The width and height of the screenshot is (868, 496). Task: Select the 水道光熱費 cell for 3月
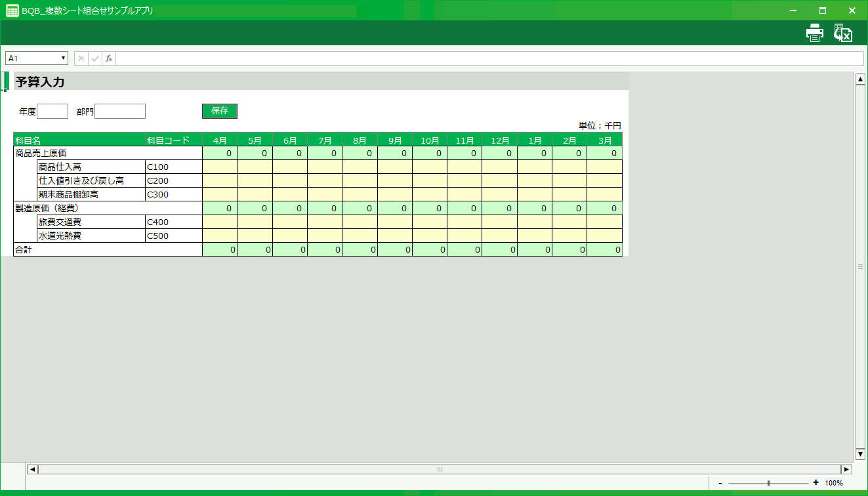tap(604, 236)
